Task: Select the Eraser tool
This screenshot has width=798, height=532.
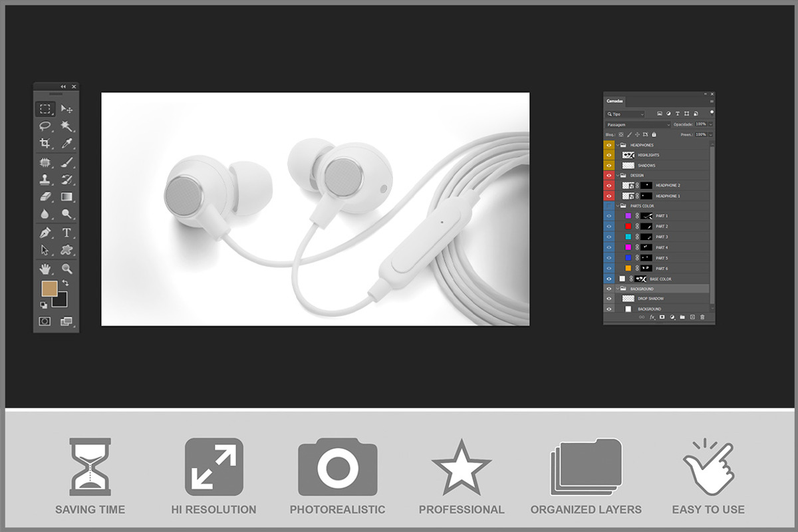Action: pos(45,197)
